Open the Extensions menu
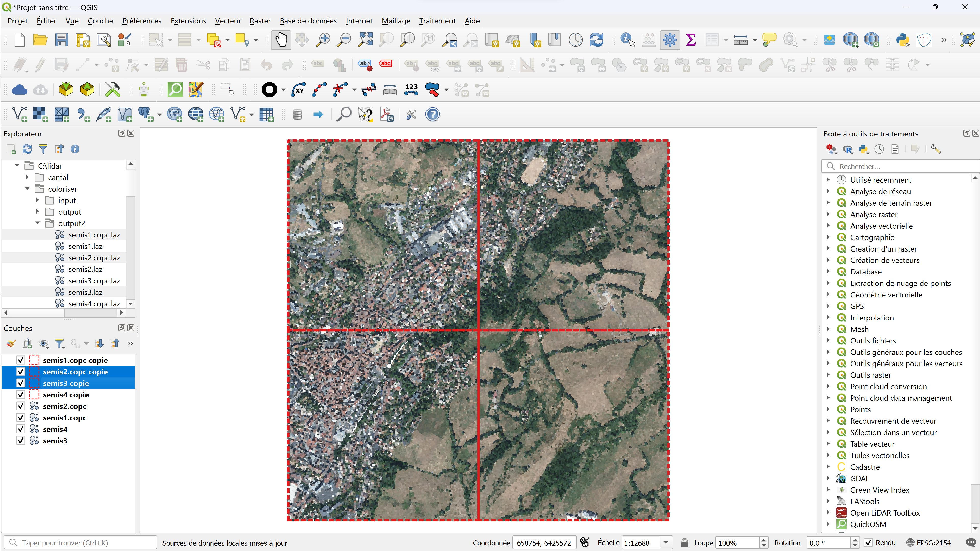This screenshot has height=551, width=980. 188,21
